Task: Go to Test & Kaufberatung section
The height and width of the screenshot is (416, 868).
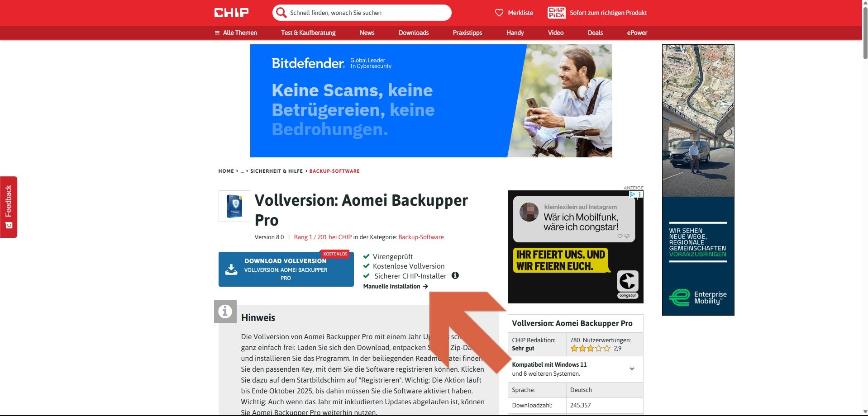Action: pyautogui.click(x=308, y=33)
